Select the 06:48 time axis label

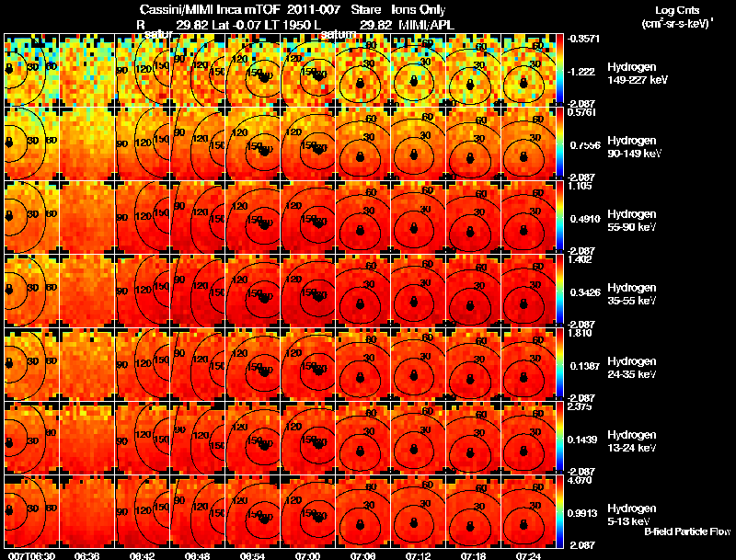pos(197,555)
